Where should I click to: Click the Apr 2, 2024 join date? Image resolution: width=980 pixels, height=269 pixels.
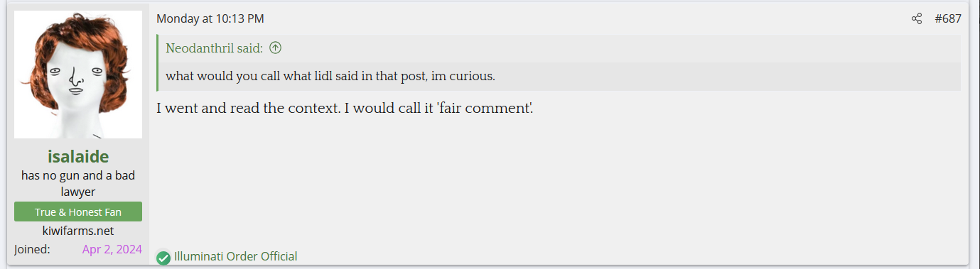[112, 249]
